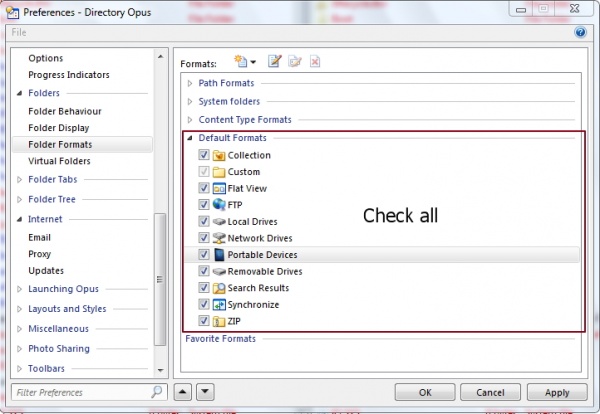Screen dimensions: 600x414
Task: Click the ZIP archive folder icon
Action: click(219, 321)
